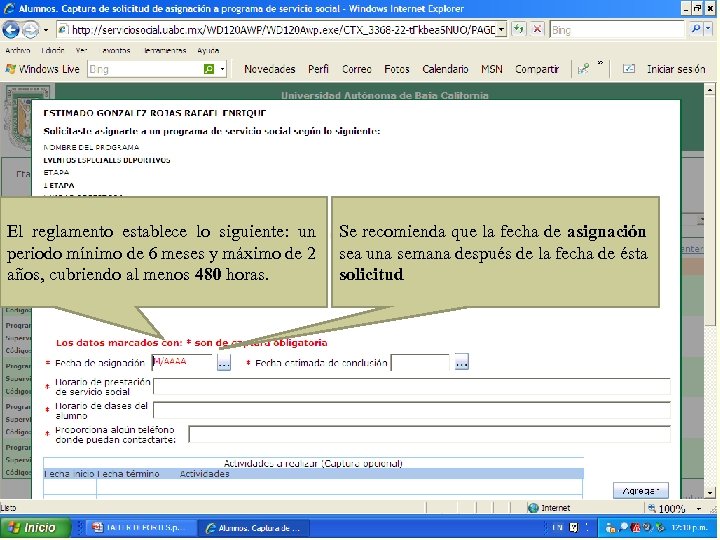This screenshot has width=720, height=540.
Task: Click the Fecha estimada de conclusión field
Action: tap(420, 363)
